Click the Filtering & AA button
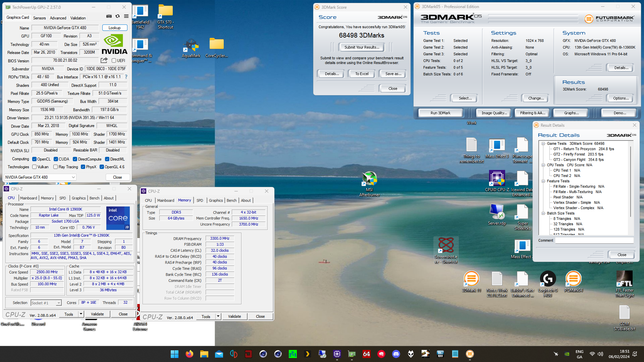This screenshot has height=362, width=644. point(533,113)
